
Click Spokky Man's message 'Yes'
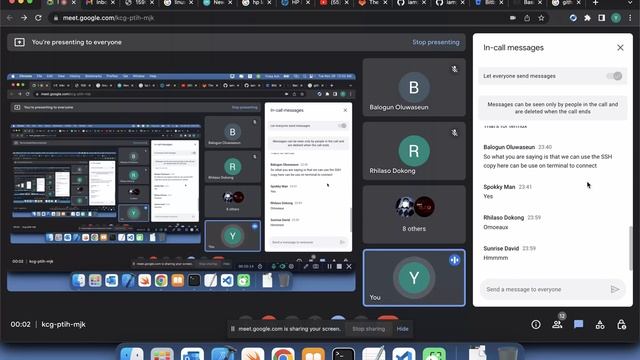pyautogui.click(x=488, y=196)
